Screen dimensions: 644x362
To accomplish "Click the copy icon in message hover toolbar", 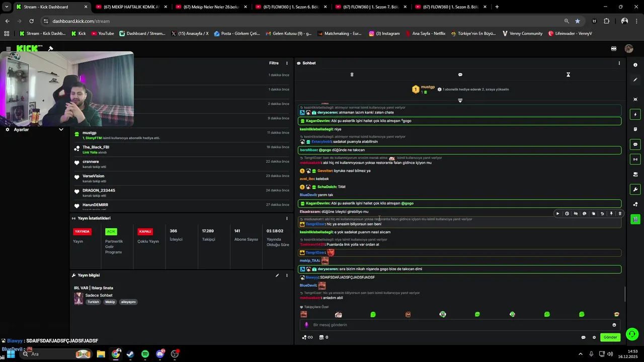I will click(593, 214).
